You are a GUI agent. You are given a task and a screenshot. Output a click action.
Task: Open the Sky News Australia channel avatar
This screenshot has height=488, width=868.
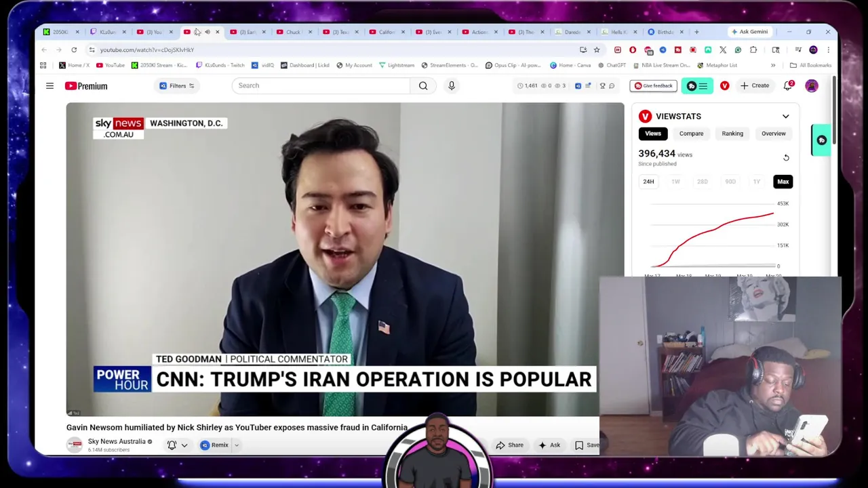(75, 445)
